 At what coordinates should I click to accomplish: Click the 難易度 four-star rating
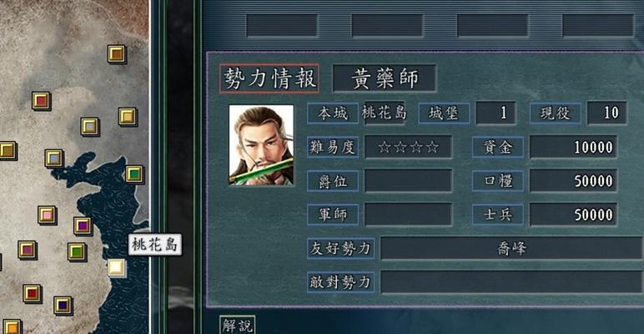point(408,147)
